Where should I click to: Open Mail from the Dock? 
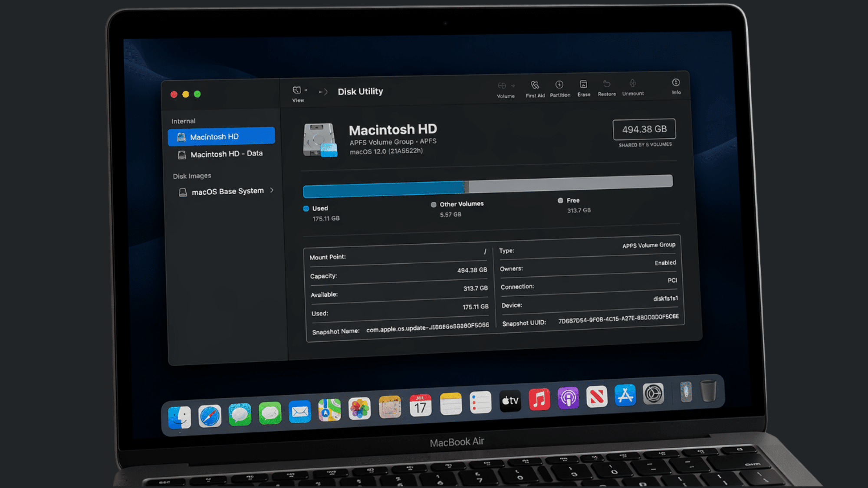tap(300, 411)
